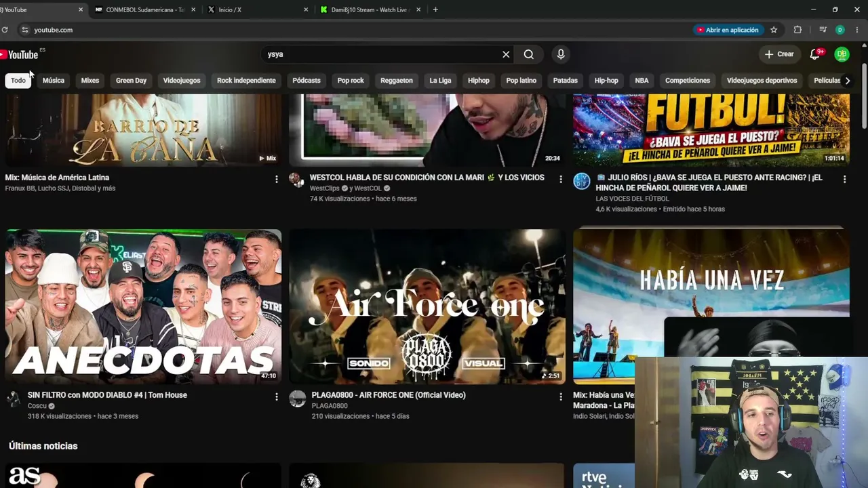Select the 'NBA' chip
This screenshot has width=868, height=488.
(642, 81)
